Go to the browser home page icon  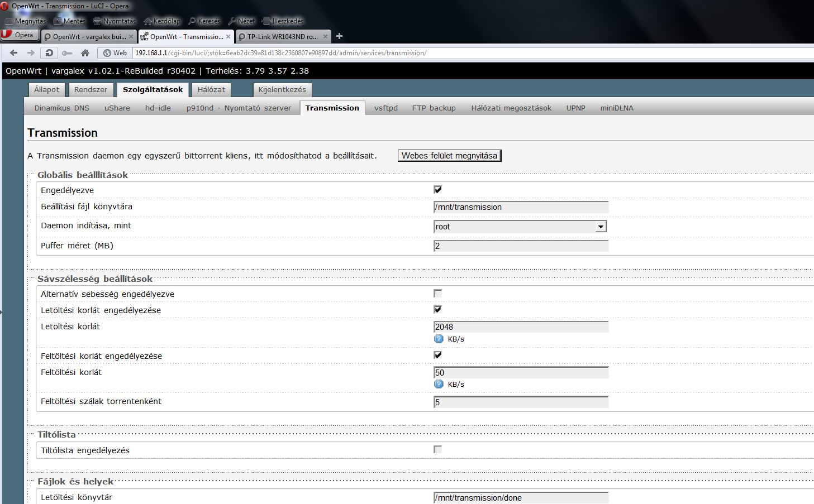tap(85, 53)
